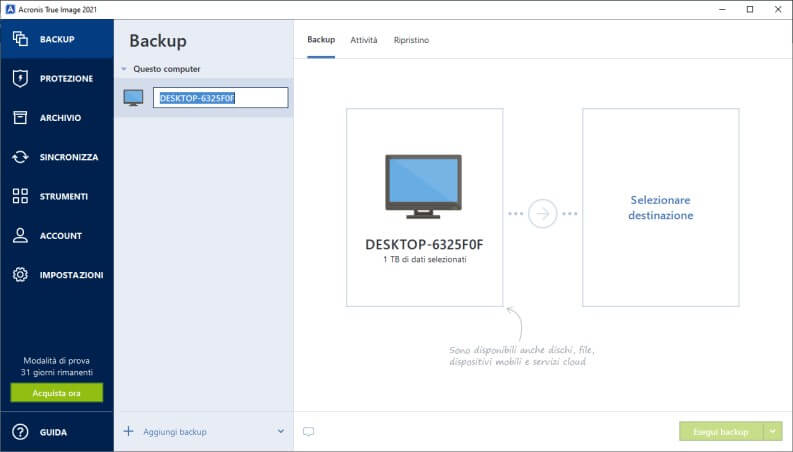Click the large monitor source icon
793x452 pixels.
[423, 187]
